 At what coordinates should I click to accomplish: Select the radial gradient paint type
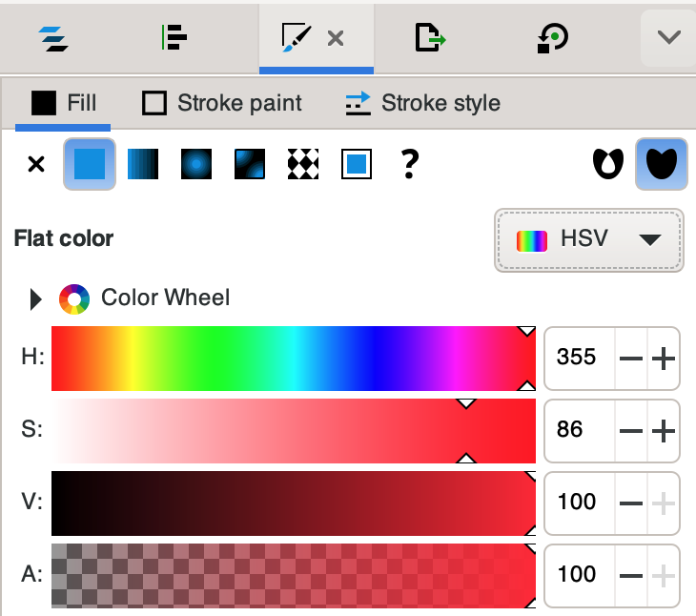pyautogui.click(x=195, y=165)
